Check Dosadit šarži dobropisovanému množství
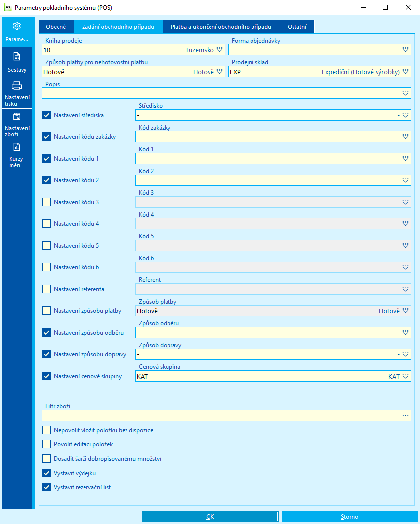Viewport: 420px width, 524px height. [x=47, y=459]
